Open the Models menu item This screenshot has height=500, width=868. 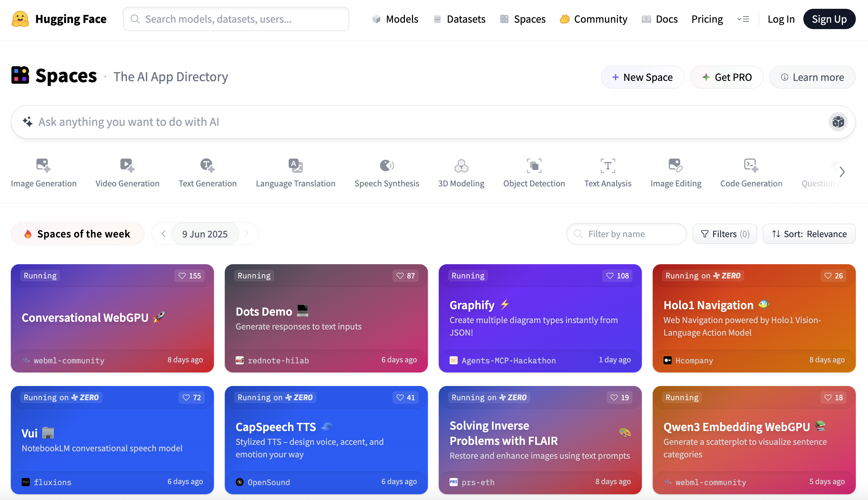[x=395, y=19]
